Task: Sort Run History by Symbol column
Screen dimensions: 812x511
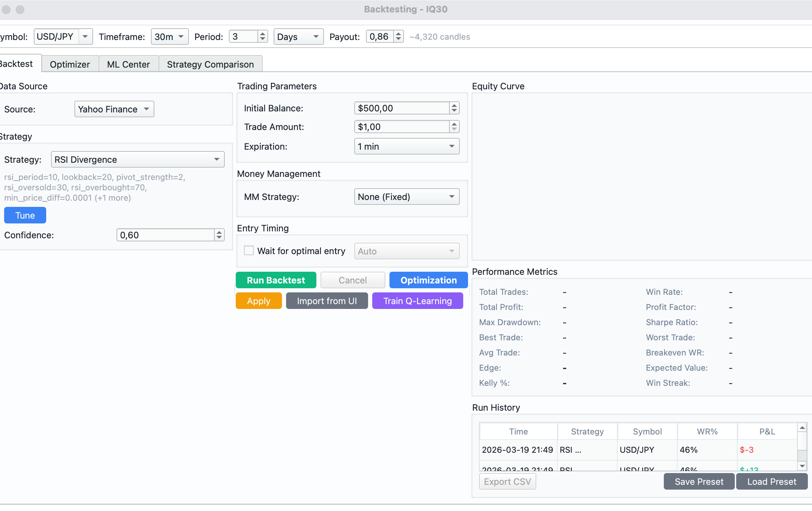Action: pos(647,432)
